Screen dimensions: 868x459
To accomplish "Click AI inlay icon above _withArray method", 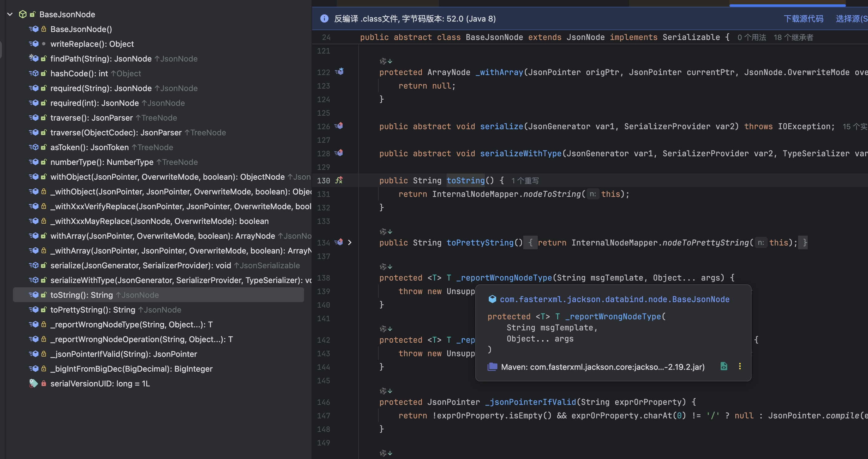I will point(384,61).
